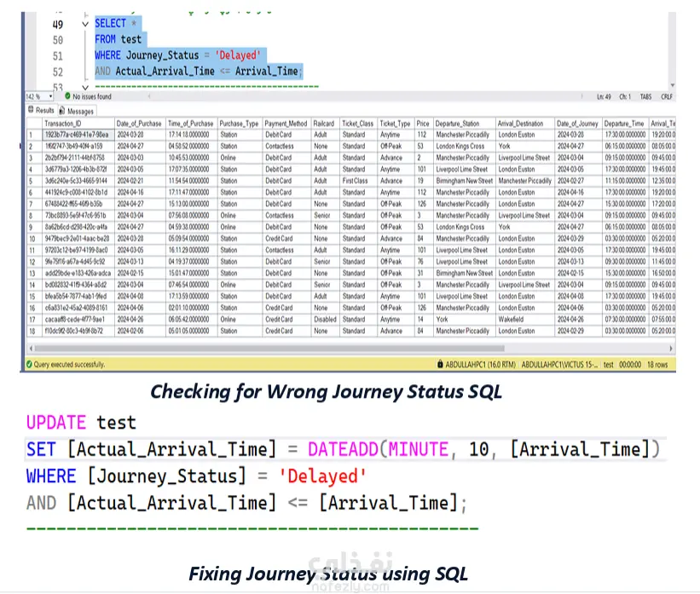700x594 pixels.
Task: Click the results horizontal scrollbar thumb
Action: [269, 348]
